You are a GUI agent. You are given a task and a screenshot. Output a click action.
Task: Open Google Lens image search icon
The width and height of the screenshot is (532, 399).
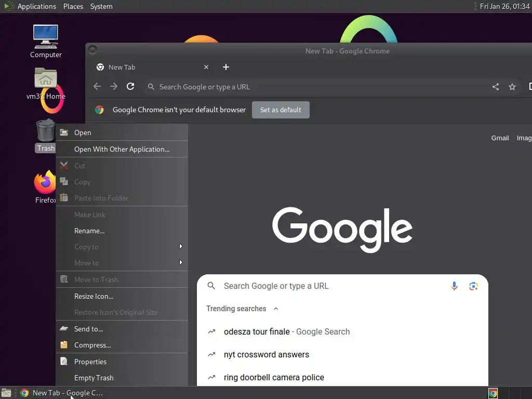coord(473,286)
